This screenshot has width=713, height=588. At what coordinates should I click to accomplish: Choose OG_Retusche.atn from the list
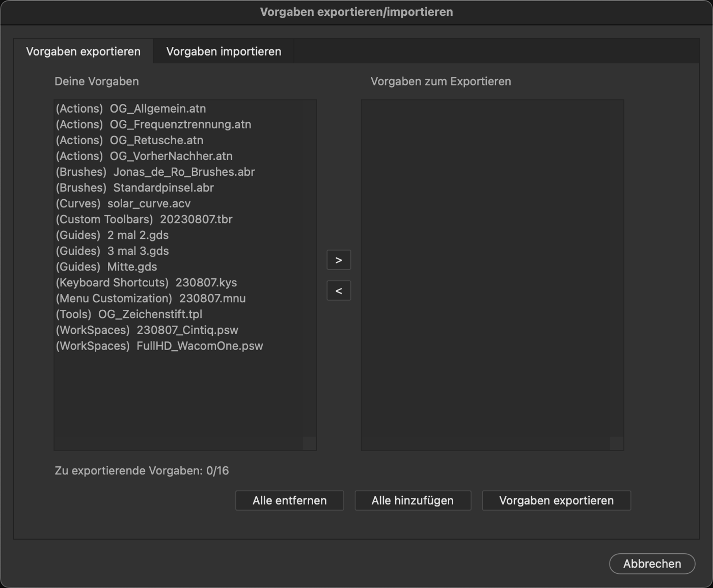(x=129, y=140)
